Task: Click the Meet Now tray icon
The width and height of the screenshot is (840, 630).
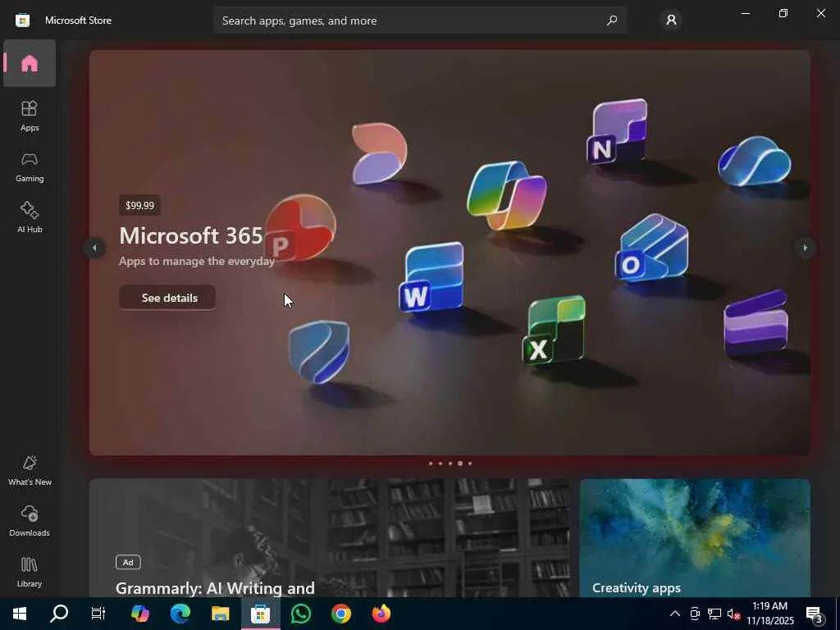Action: [695, 614]
